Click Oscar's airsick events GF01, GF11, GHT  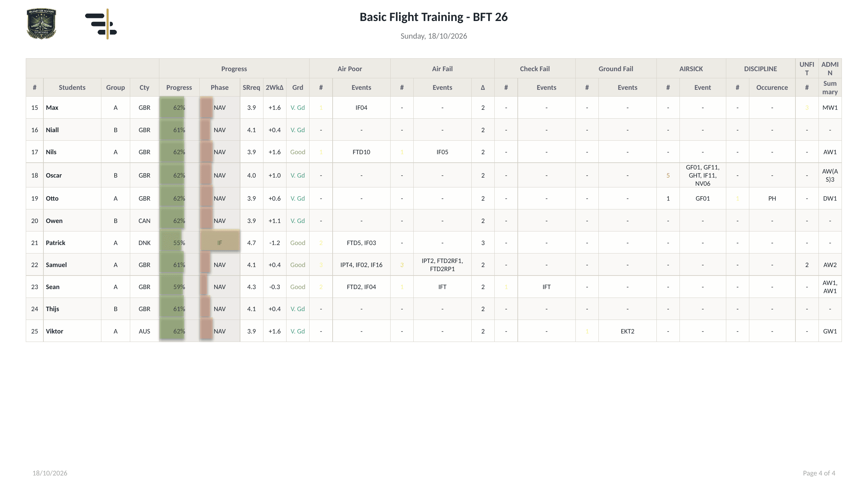[703, 176]
